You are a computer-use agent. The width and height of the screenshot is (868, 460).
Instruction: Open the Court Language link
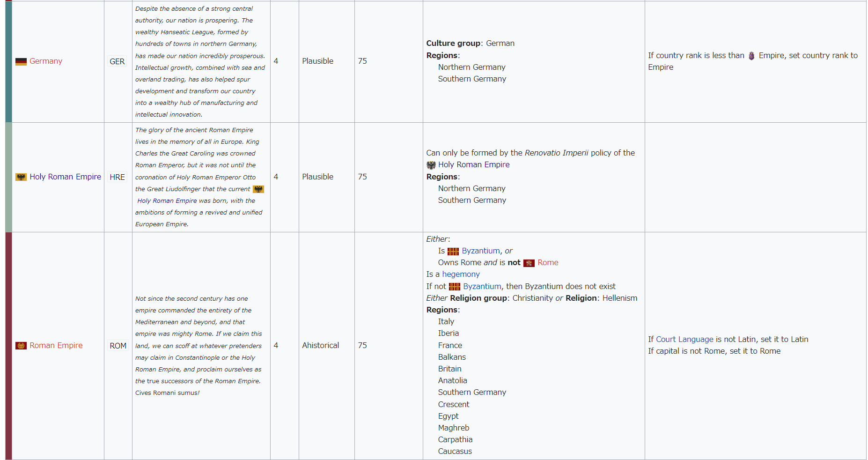coord(684,339)
